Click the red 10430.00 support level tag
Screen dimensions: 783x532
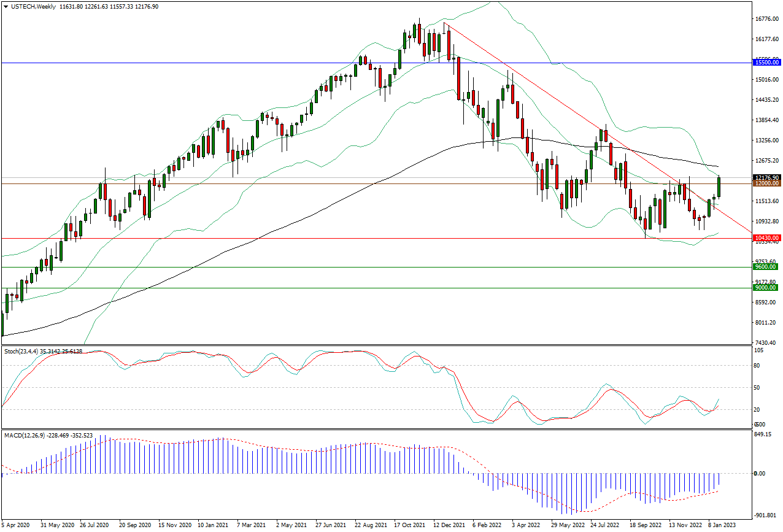click(766, 238)
